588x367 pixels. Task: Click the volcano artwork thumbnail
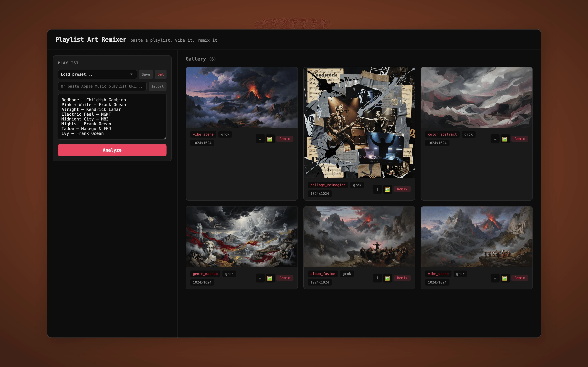point(242,97)
